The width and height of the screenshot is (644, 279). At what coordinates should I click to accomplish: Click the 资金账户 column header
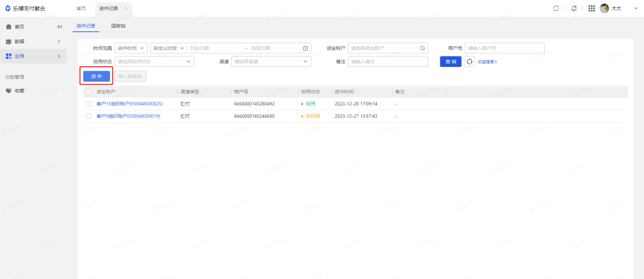106,92
